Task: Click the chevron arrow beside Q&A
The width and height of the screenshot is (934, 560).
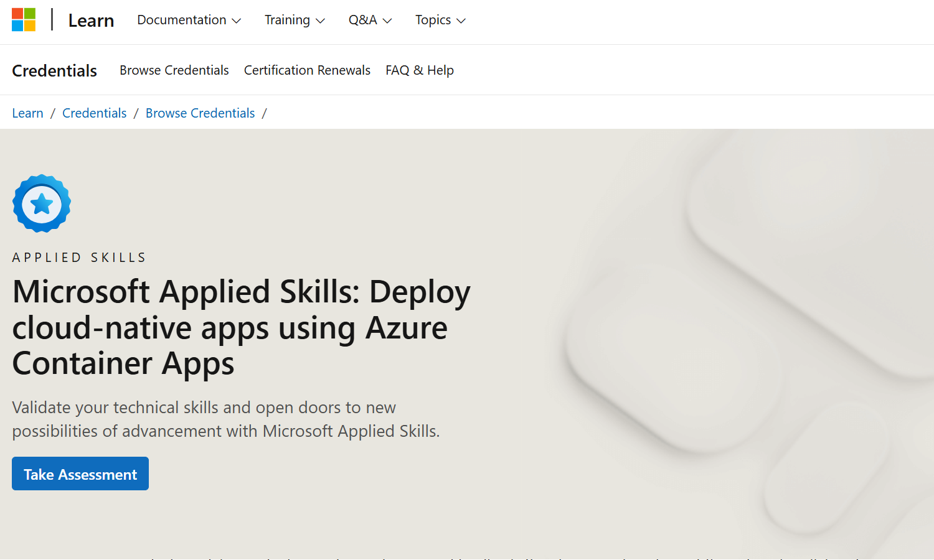Action: (387, 21)
